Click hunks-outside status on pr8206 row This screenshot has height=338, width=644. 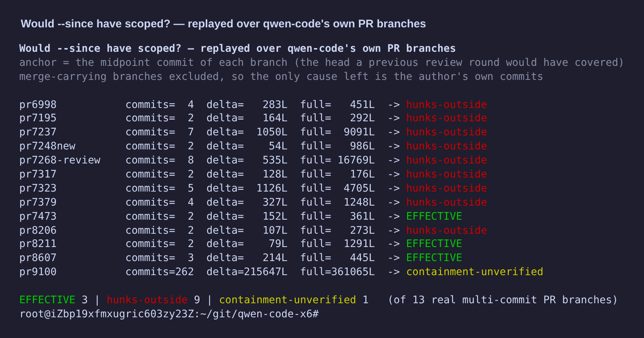pyautogui.click(x=447, y=230)
